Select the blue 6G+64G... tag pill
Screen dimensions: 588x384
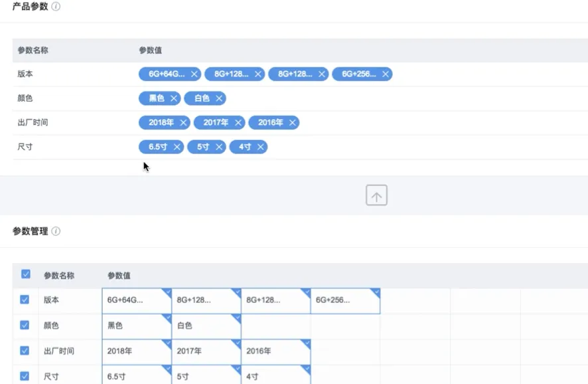click(170, 74)
